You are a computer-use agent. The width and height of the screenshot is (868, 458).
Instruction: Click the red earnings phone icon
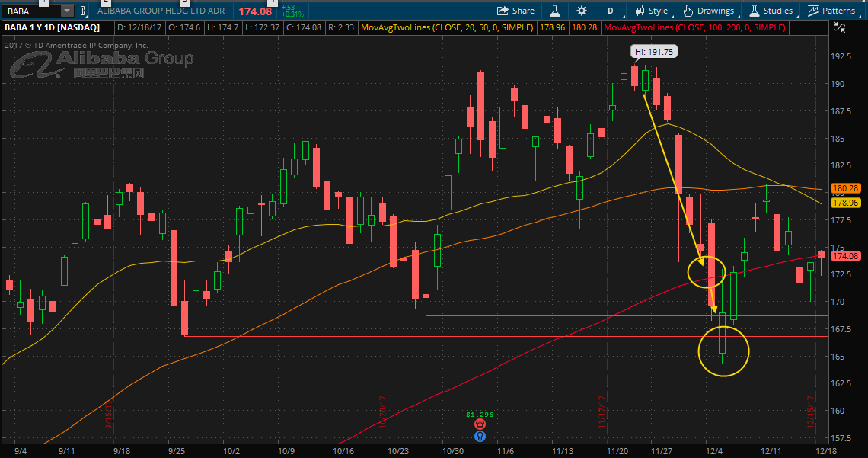(x=480, y=424)
